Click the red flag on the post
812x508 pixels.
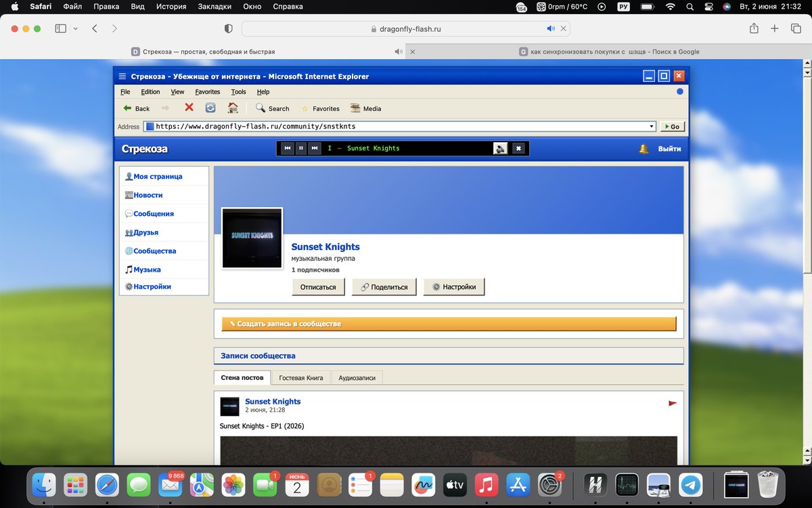tap(672, 403)
